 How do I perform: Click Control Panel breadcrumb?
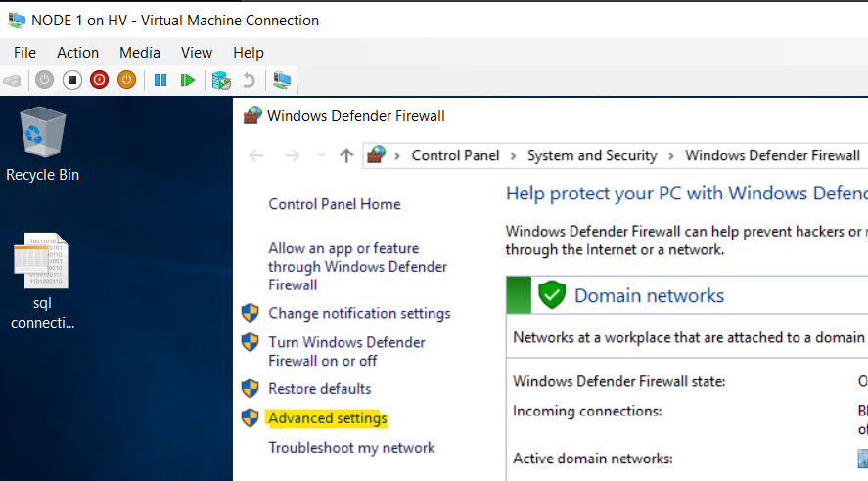[x=455, y=155]
